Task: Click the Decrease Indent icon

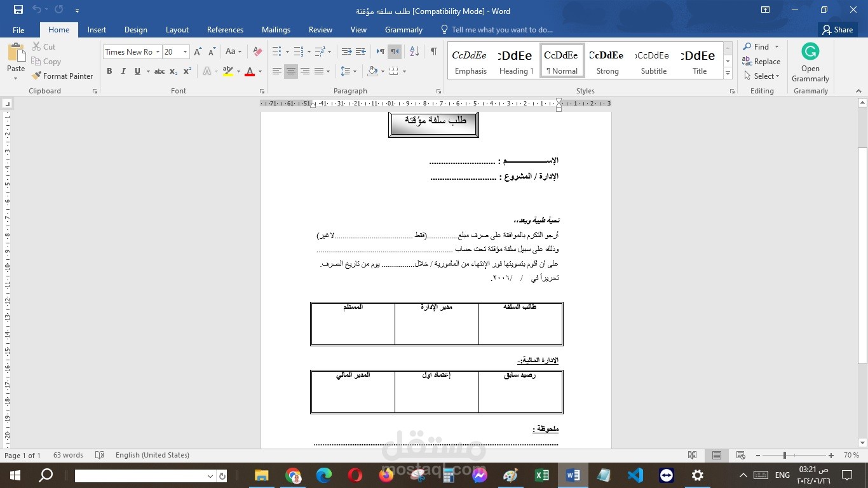Action: click(x=346, y=52)
